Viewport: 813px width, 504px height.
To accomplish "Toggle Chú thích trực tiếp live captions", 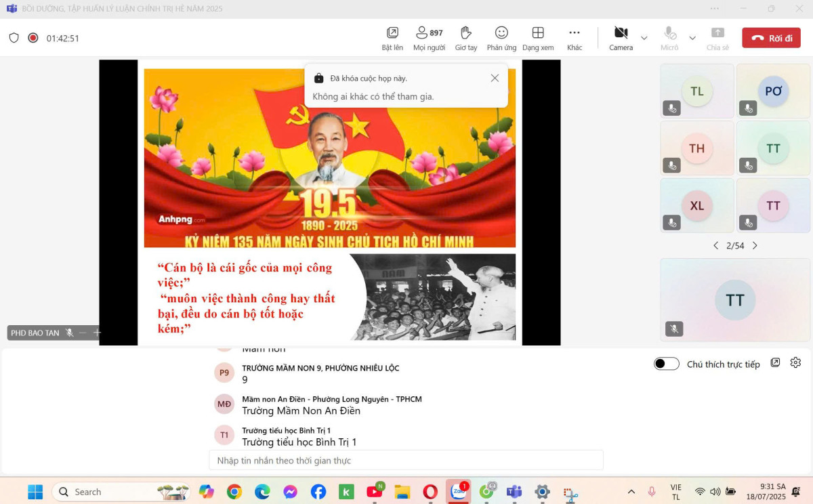I will [666, 364].
